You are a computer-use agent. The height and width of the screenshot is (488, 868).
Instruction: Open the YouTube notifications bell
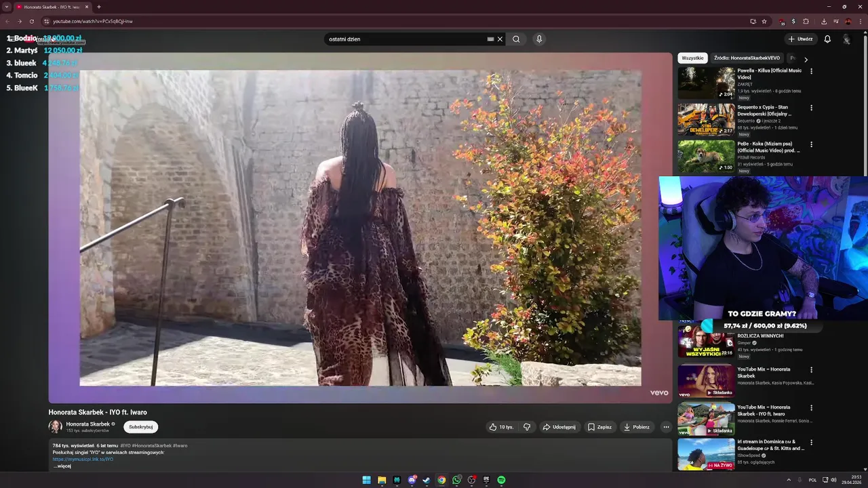tap(827, 39)
